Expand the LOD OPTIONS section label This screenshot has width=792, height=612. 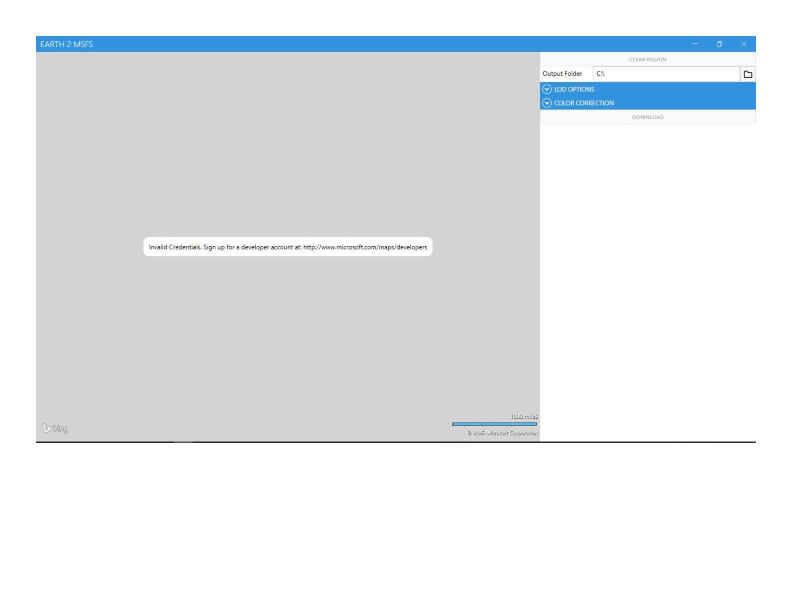tap(574, 89)
